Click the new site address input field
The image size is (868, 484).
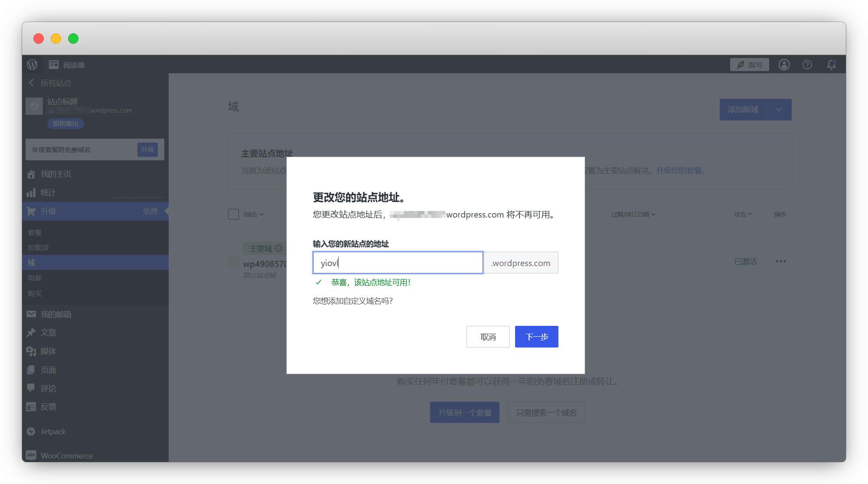(398, 263)
